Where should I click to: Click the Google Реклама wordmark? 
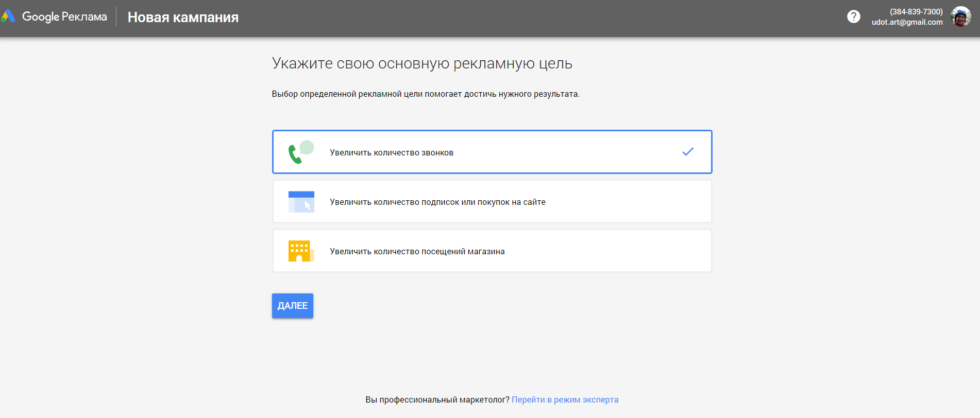[64, 16]
